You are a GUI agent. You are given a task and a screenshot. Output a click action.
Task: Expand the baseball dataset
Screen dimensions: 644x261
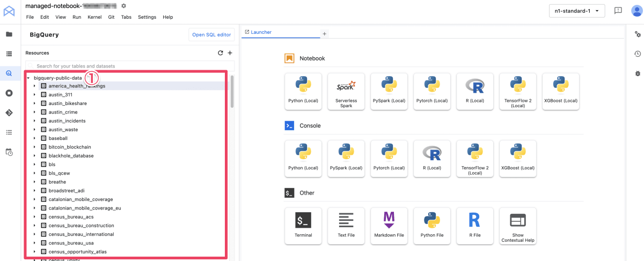click(34, 138)
